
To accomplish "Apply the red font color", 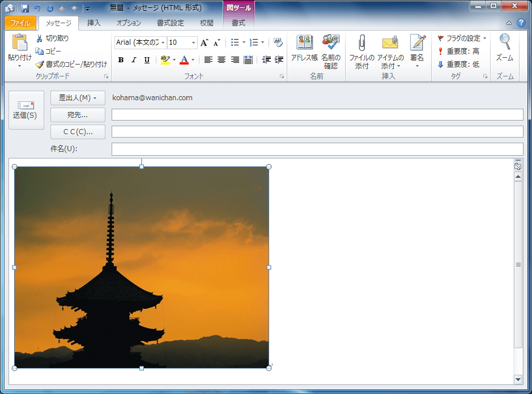I will 184,60.
